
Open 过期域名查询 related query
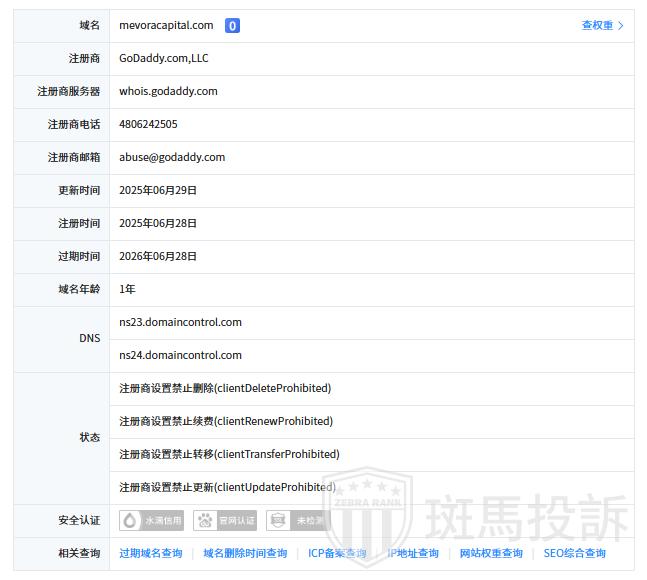tap(151, 553)
